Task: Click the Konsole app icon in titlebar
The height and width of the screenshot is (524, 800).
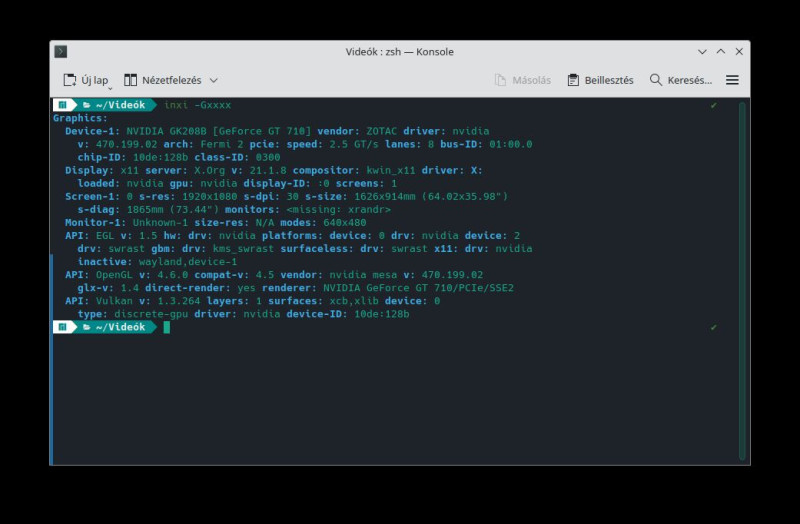Action: coord(61,52)
